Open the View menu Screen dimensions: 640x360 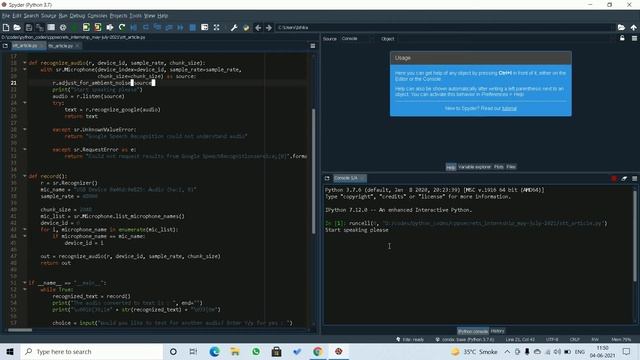[149, 16]
